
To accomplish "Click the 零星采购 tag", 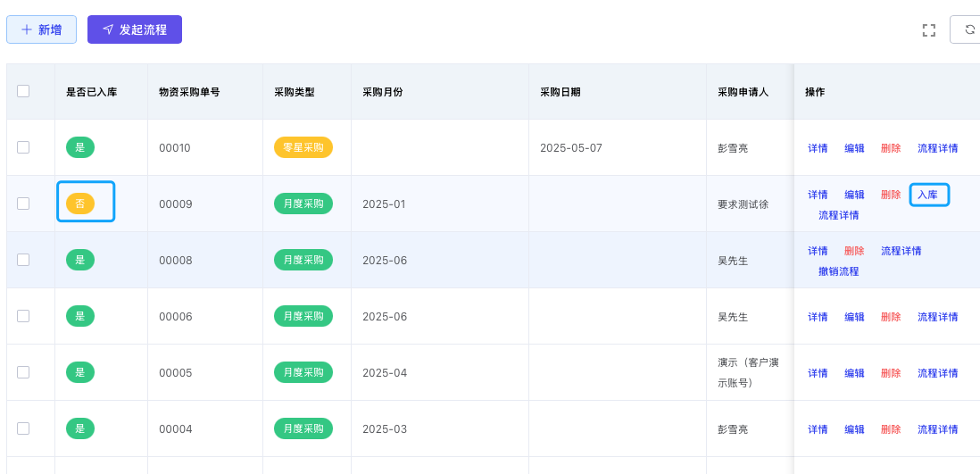I will (303, 147).
